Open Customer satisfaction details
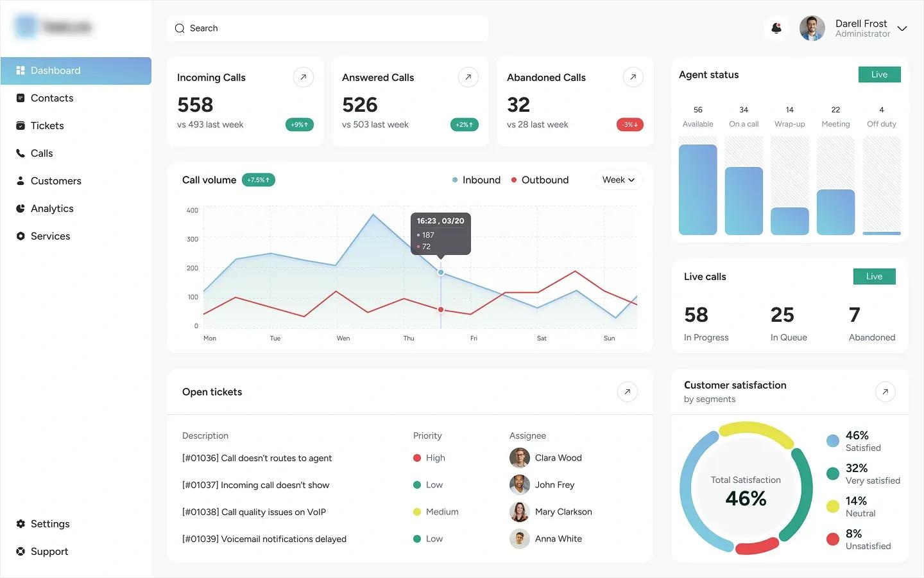This screenshot has width=924, height=578. [886, 391]
